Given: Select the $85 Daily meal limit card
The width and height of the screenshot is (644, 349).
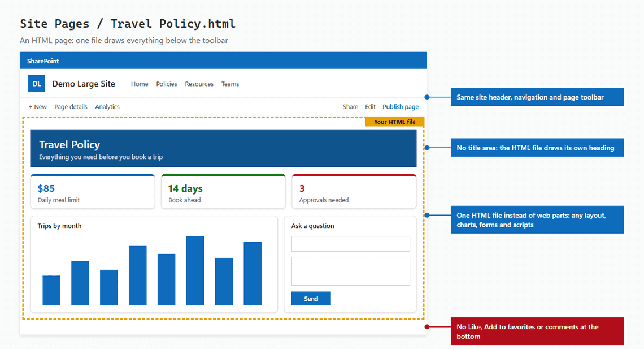Looking at the screenshot, I should click(x=93, y=192).
